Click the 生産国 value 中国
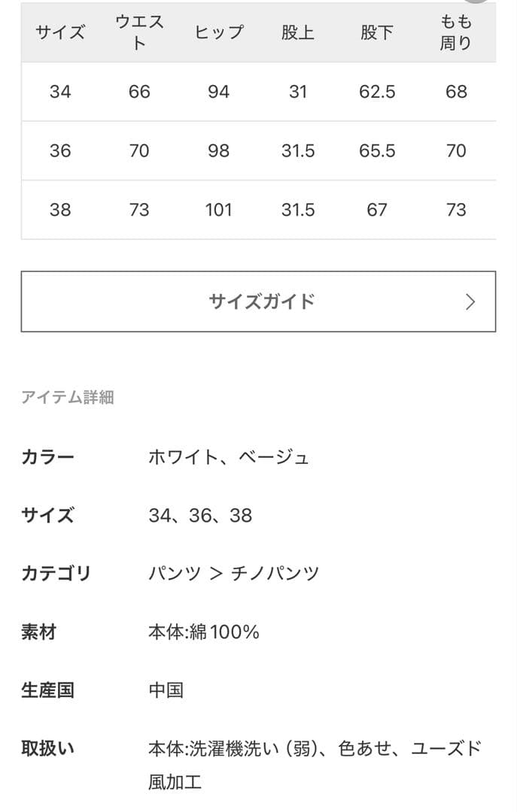Screen dimensions: 517x812 [167, 689]
